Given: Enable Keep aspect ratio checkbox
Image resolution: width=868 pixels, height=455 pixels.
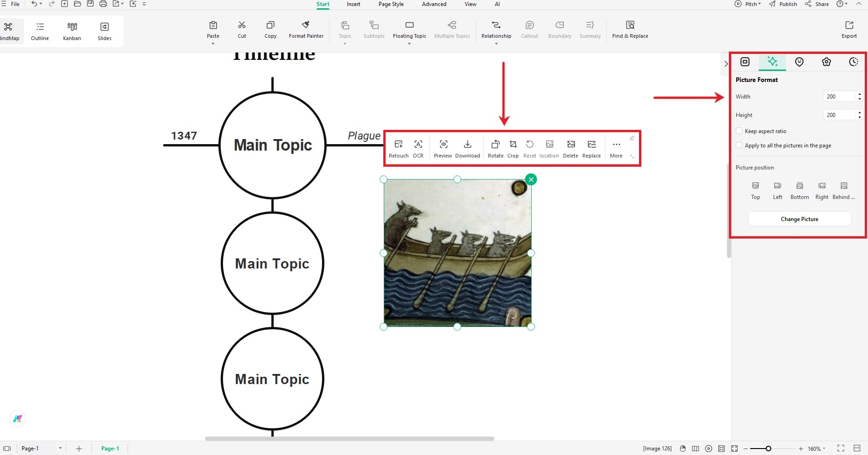Looking at the screenshot, I should [x=739, y=131].
